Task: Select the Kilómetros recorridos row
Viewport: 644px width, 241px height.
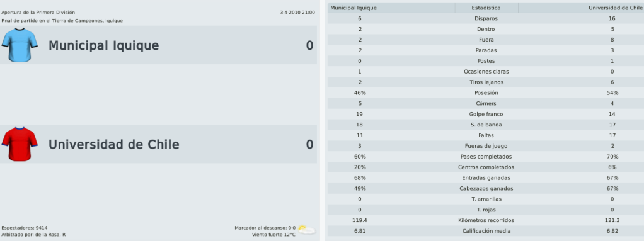Action: point(485,220)
